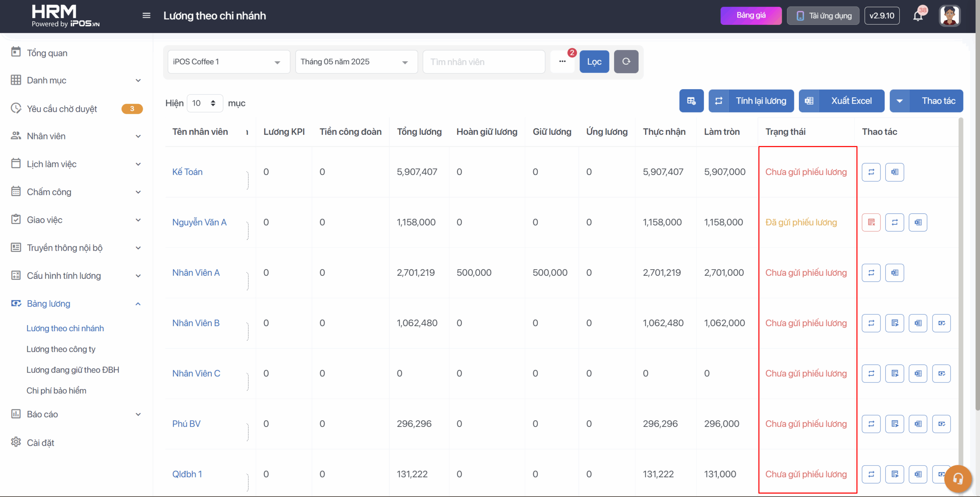This screenshot has height=497, width=980.
Task: Click the Tìm nhân viên search field
Action: point(483,62)
